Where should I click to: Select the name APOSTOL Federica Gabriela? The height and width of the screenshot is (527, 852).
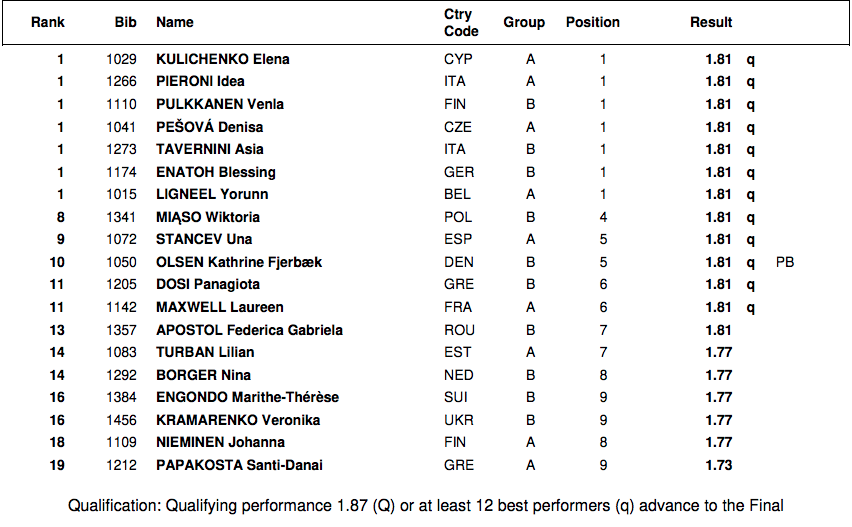(x=249, y=330)
